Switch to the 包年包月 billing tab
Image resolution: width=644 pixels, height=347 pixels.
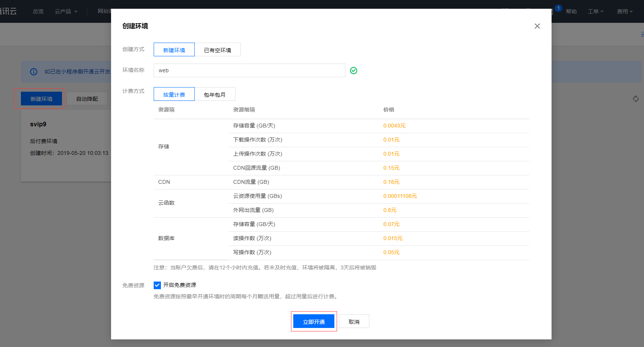click(215, 94)
